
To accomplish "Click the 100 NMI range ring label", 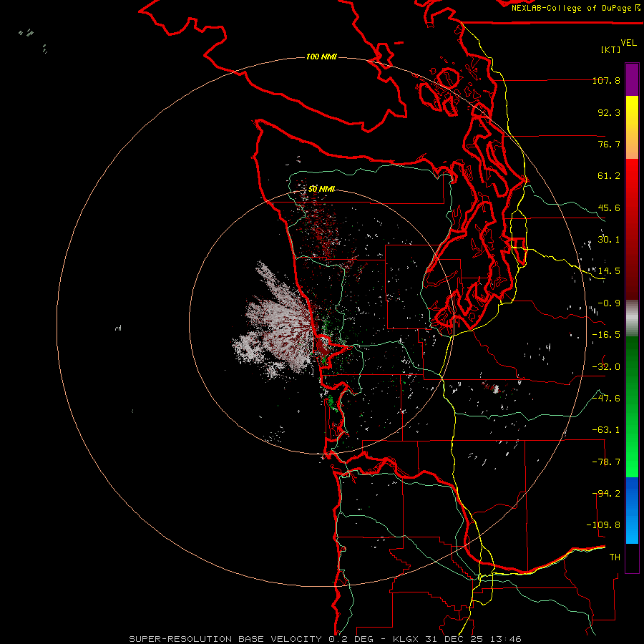I will [x=321, y=57].
